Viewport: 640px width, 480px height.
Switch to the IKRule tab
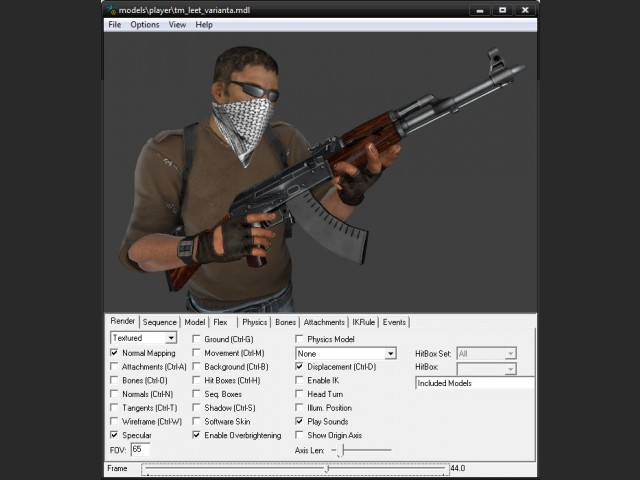(x=363, y=322)
